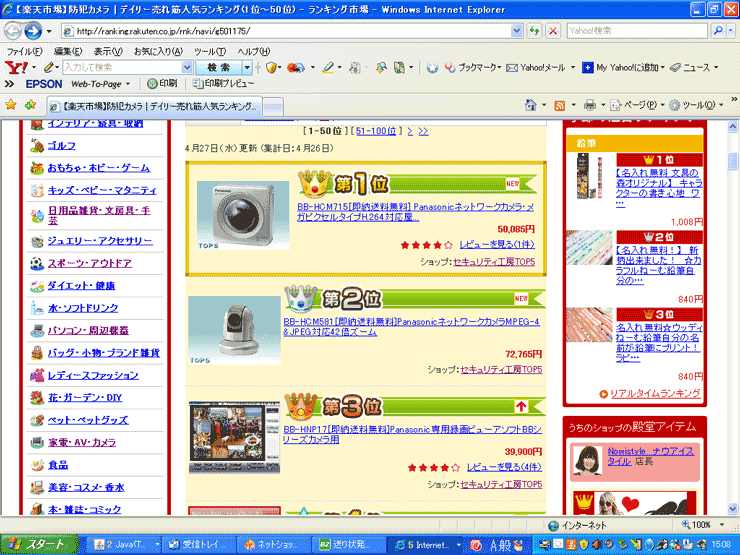
Task: Open the BB-HCM715 Panasonic camera product link
Action: pyautogui.click(x=415, y=212)
